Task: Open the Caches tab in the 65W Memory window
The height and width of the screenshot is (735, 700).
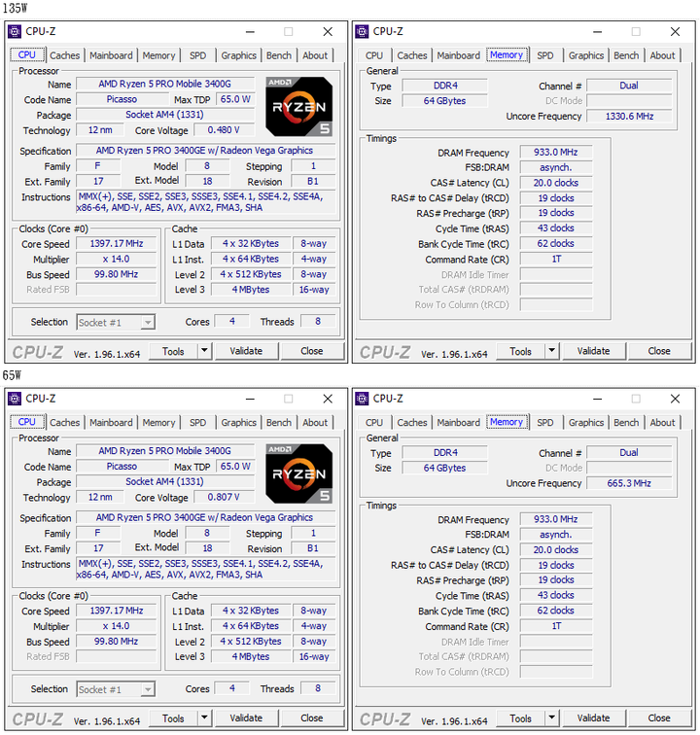Action: [x=412, y=422]
